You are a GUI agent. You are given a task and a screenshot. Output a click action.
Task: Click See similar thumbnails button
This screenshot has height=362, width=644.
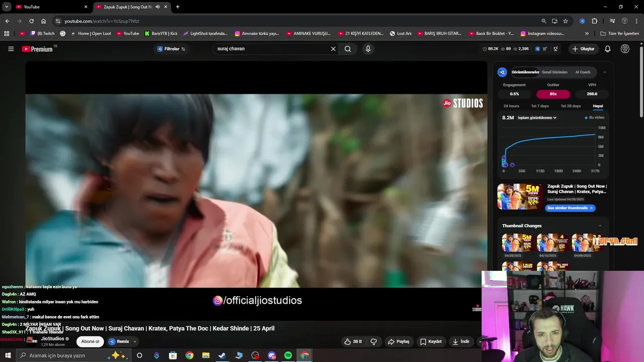coord(570,208)
